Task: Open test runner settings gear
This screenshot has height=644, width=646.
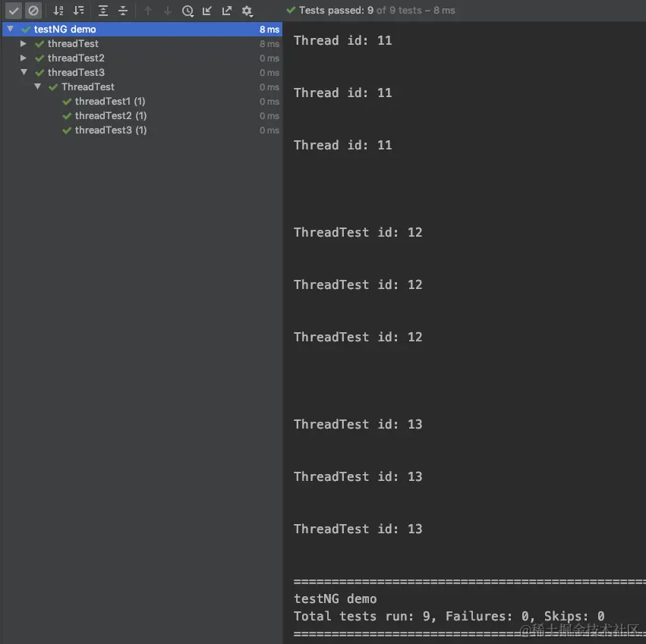Action: [x=247, y=11]
